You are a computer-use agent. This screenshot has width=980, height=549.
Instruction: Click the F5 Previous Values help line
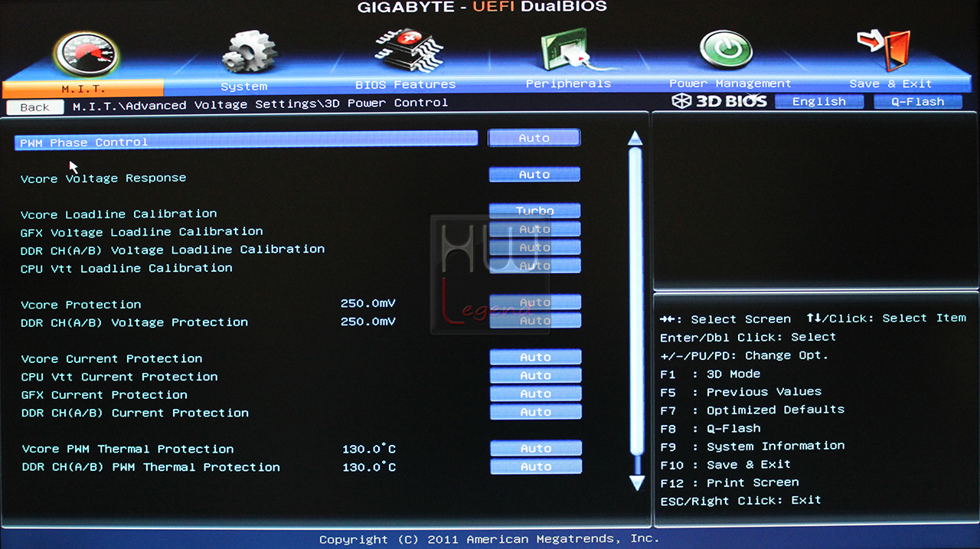pyautogui.click(x=741, y=392)
